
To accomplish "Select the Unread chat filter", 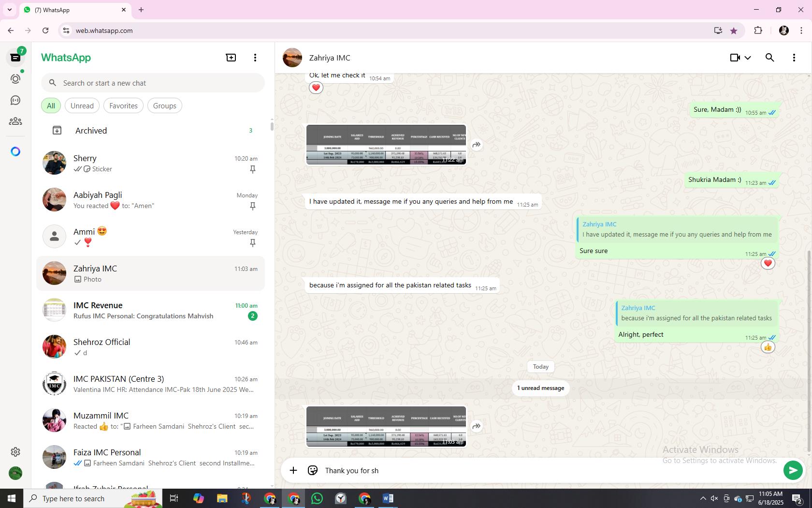I will 82,105.
